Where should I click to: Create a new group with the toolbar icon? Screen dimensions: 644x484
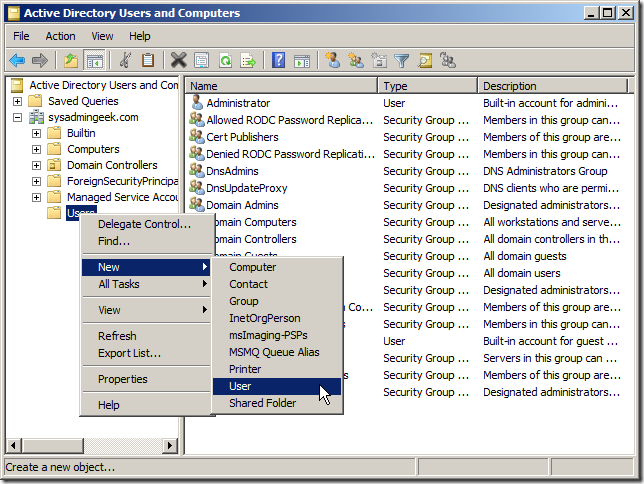pos(356,60)
